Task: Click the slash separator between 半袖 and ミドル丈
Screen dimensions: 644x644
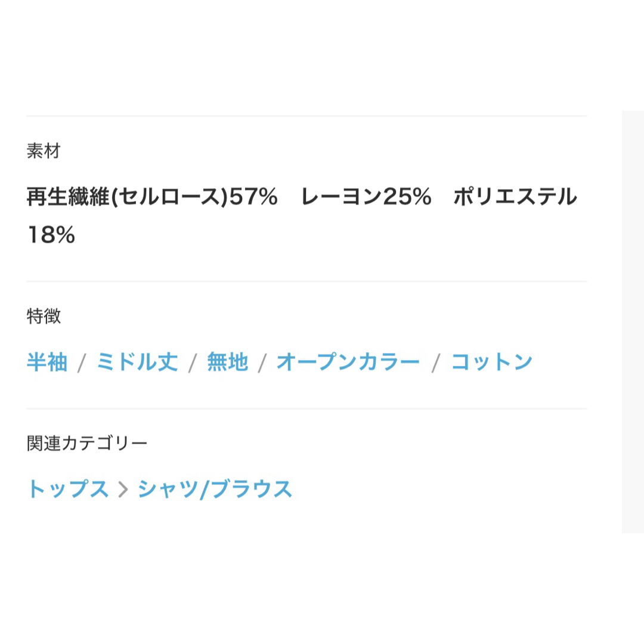Action: 82,363
